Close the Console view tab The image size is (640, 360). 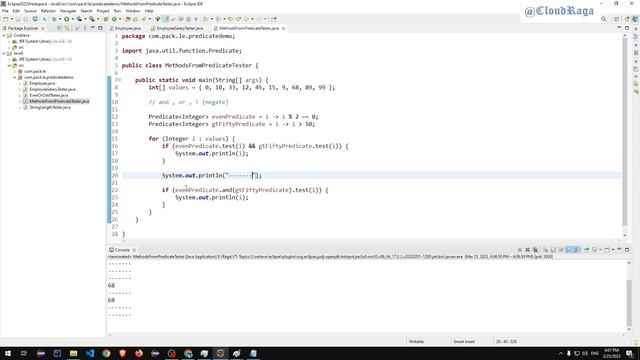point(134,250)
